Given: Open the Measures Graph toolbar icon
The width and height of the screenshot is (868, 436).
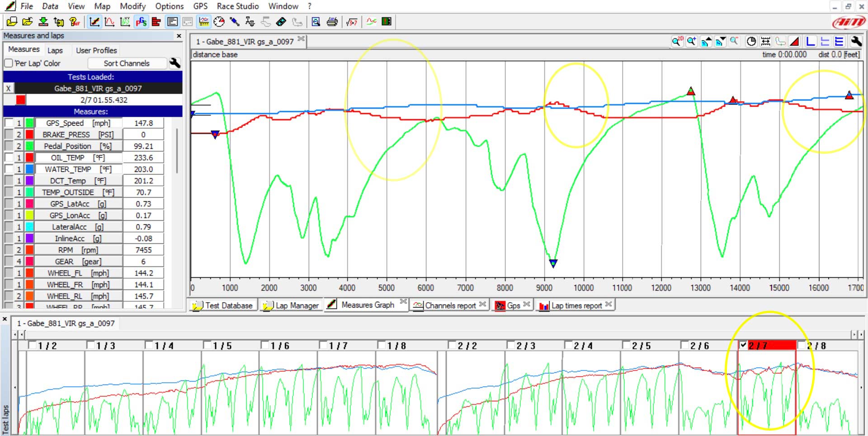Looking at the screenshot, I should click(x=94, y=22).
